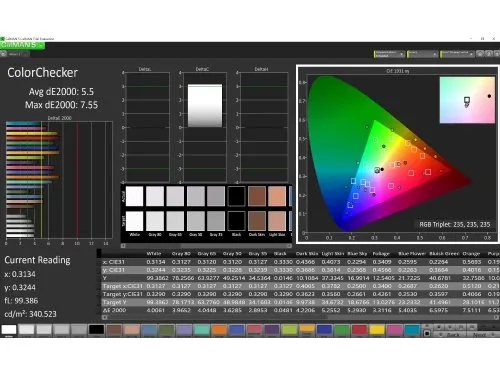Open the source settings dropdown at top right
Image resolution: width=500 pixels, height=375 pixels.
coord(422,54)
